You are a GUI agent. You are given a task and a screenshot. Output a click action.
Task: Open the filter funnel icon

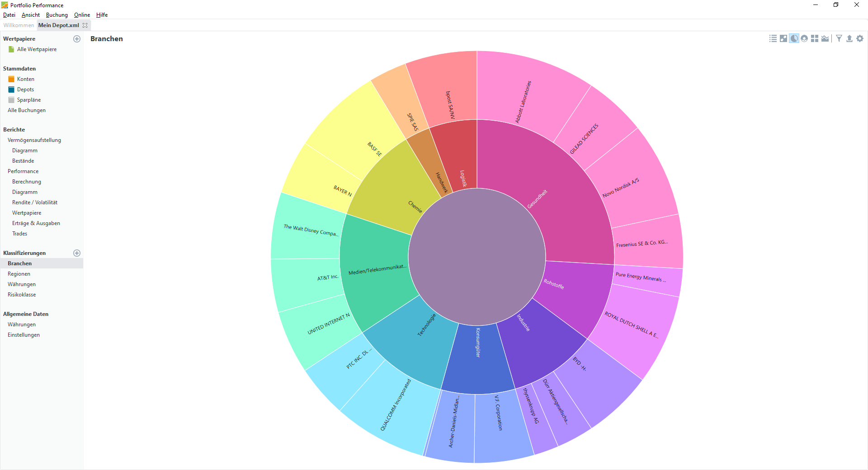point(839,39)
